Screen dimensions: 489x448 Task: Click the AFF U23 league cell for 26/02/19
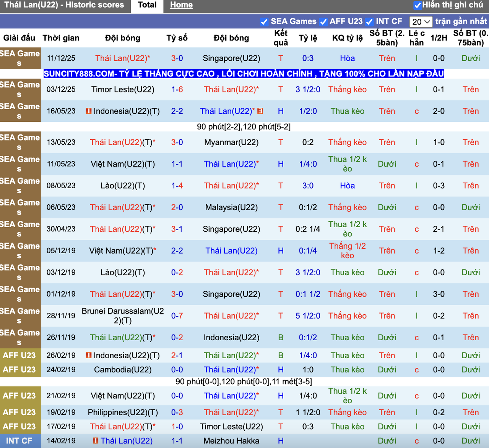[20, 356]
